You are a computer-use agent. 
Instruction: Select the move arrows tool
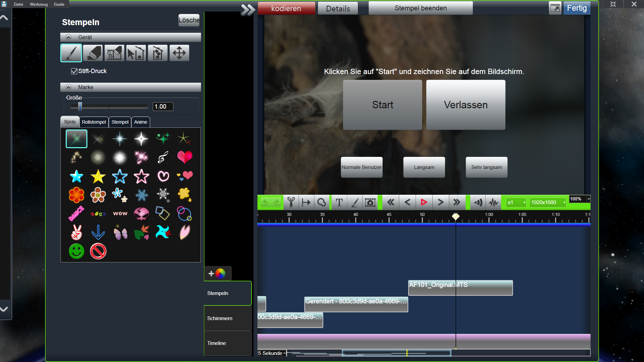179,53
